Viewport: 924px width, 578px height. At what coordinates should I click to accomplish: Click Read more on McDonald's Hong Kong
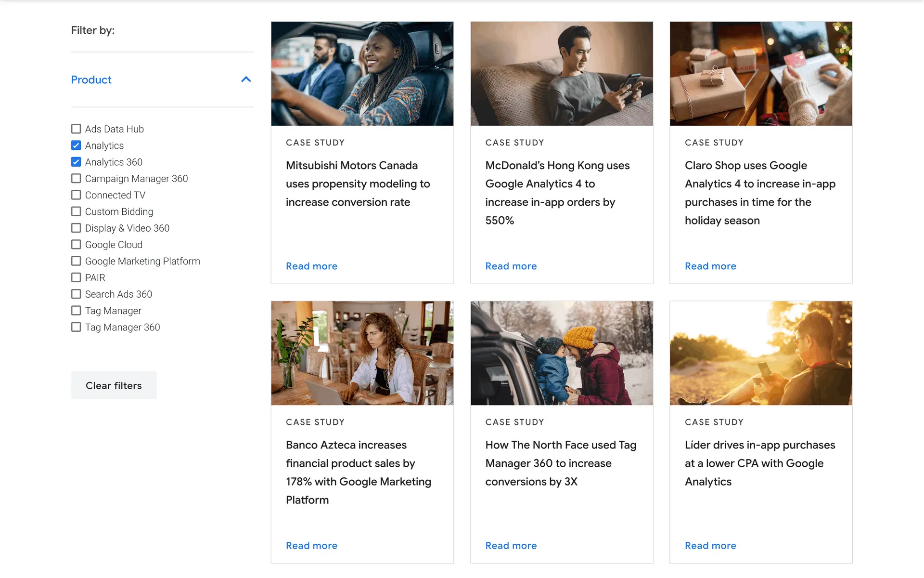click(x=511, y=266)
